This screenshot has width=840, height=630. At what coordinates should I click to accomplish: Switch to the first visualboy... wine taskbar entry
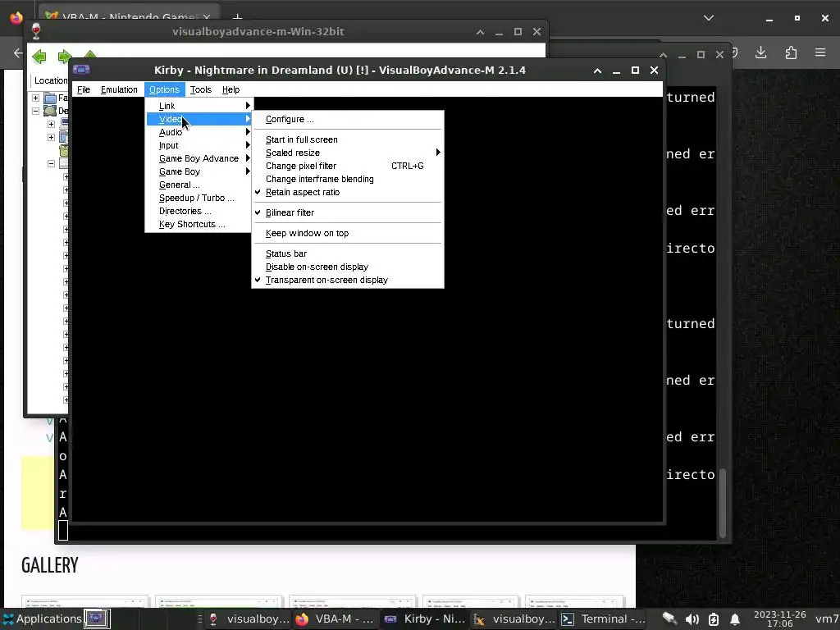click(x=248, y=619)
